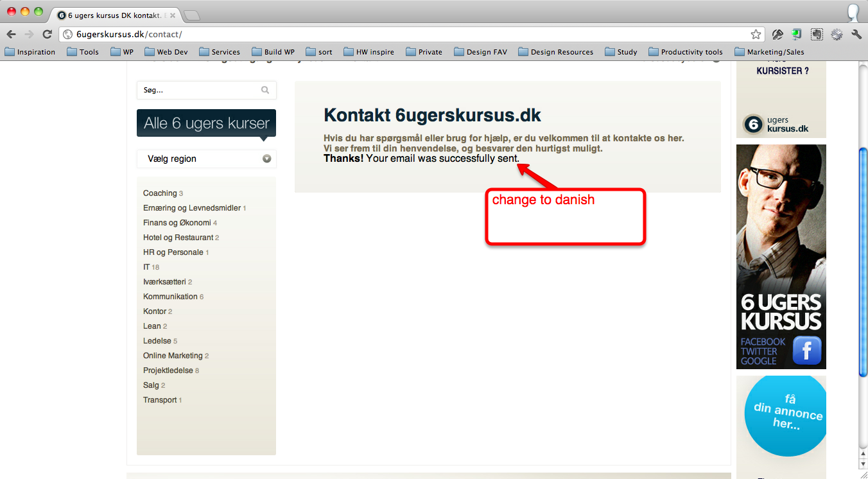Screen dimensions: 868x479
Task: Click the Your email was successfully sent text
Action: pos(443,158)
